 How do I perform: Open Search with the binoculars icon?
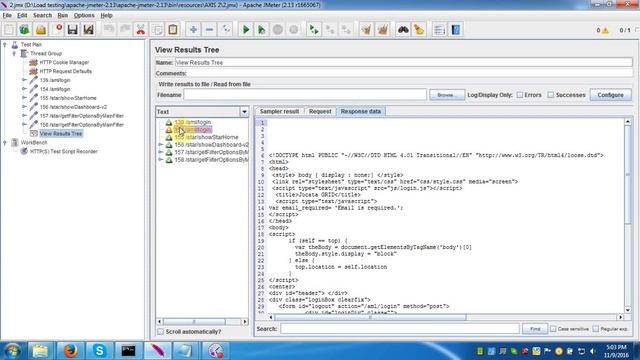403,29
